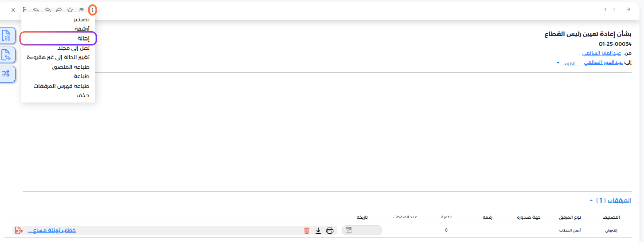Click the document transfer side button

click(x=6, y=55)
